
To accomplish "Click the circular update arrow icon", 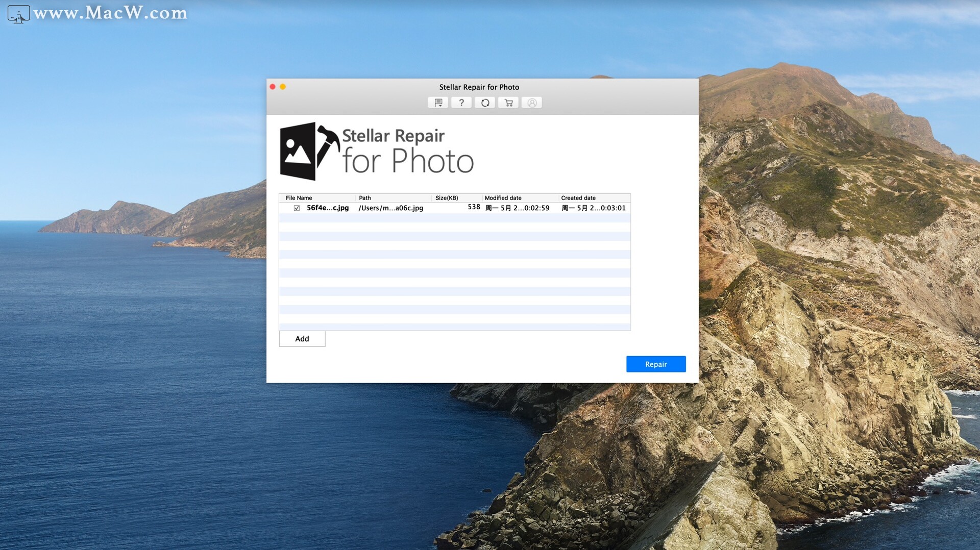I will click(x=485, y=103).
